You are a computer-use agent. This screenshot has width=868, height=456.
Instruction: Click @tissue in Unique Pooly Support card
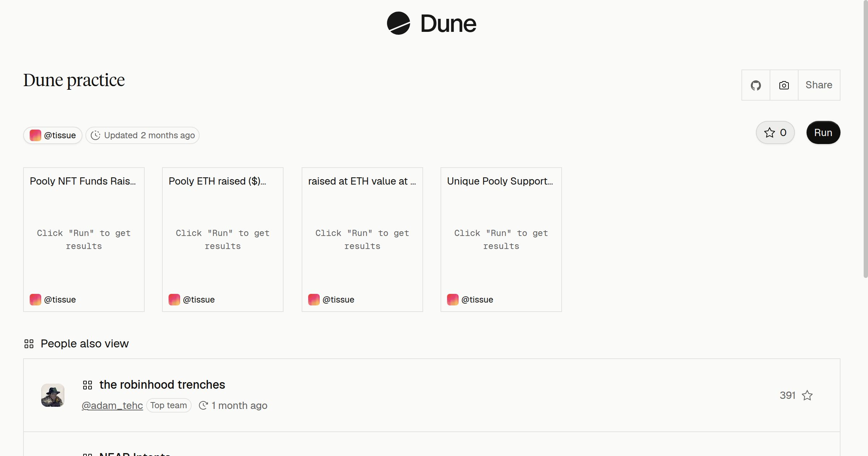coord(477,300)
